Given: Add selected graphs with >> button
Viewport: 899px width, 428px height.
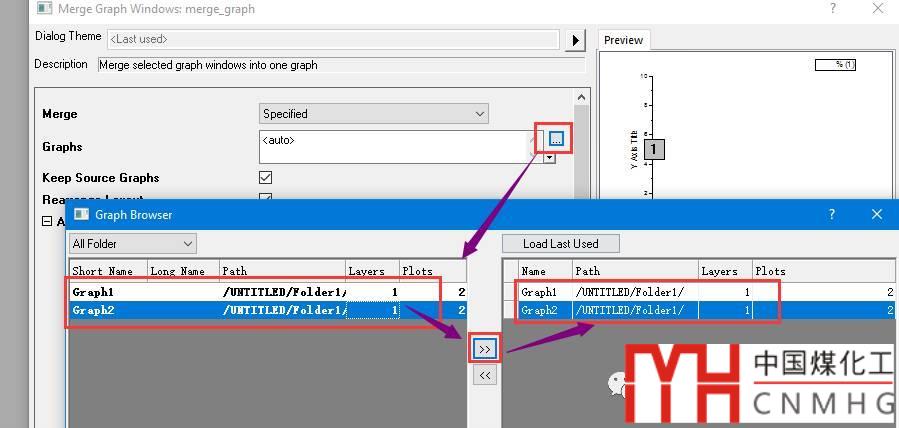Looking at the screenshot, I should click(x=484, y=349).
